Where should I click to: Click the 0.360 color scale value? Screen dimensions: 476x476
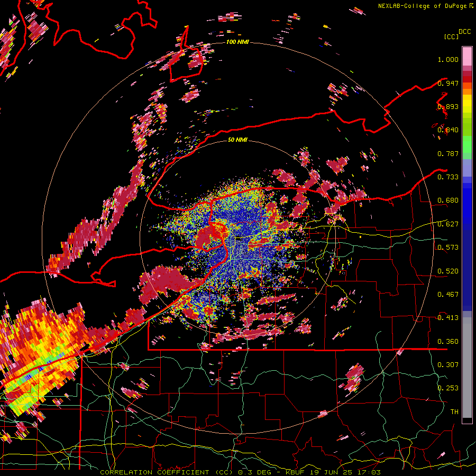(448, 342)
